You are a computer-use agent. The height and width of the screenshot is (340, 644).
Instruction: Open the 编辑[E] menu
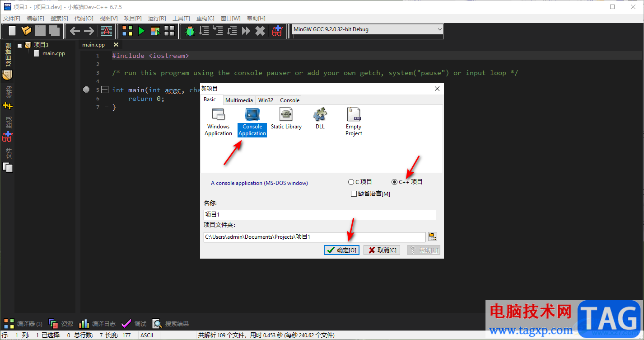[35, 18]
